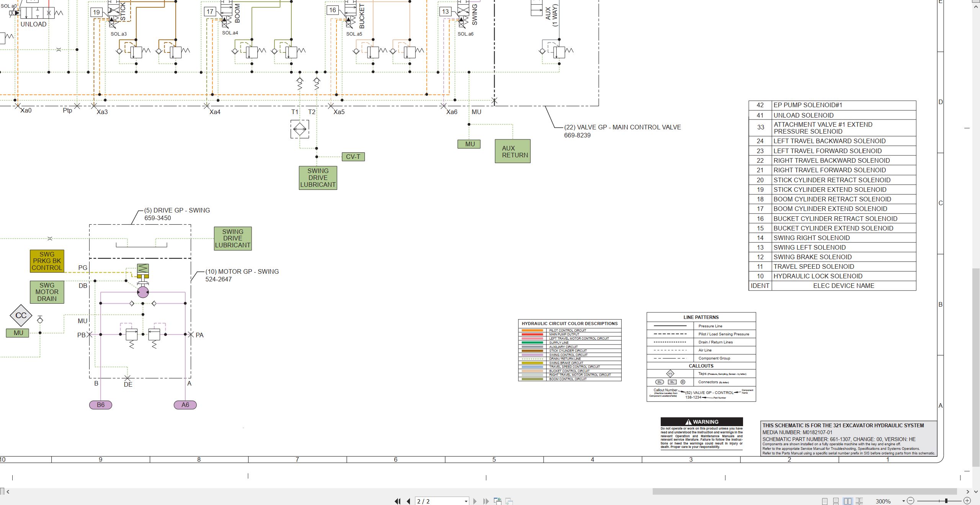
Task: Click the swing motor pump symbol
Action: click(x=143, y=292)
